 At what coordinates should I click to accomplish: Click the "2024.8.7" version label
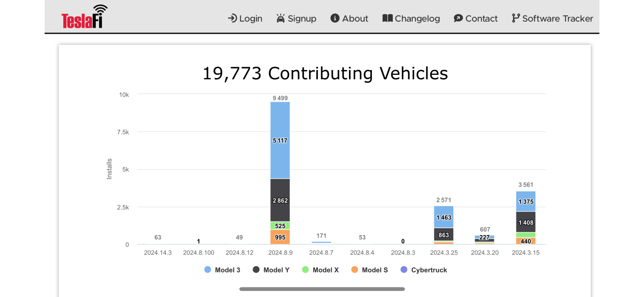click(x=321, y=253)
